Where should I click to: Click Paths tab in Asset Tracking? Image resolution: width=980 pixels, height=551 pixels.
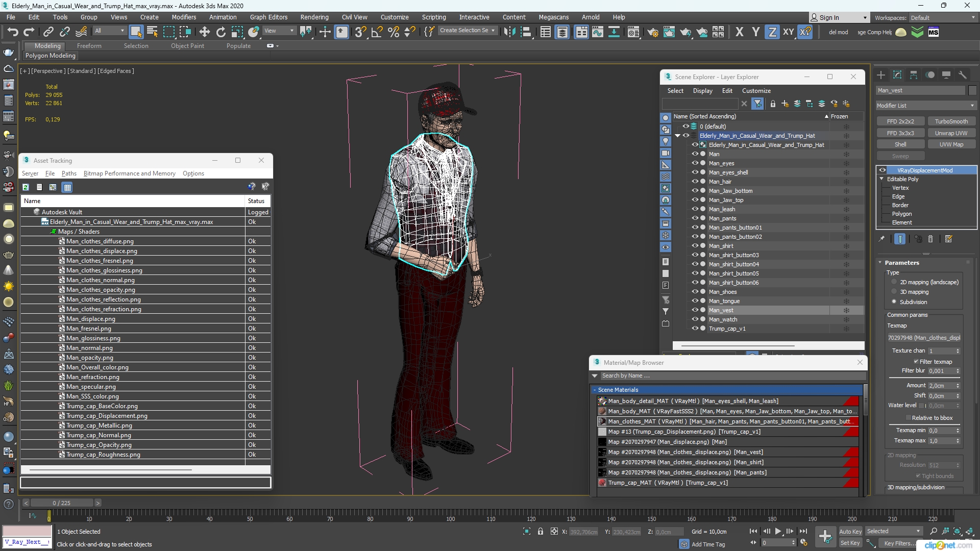pos(69,173)
